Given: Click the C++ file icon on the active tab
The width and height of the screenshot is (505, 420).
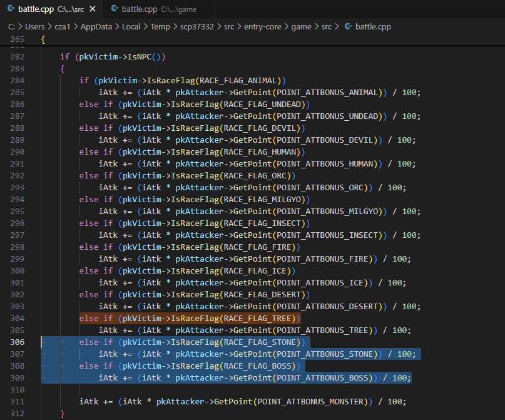Looking at the screenshot, I should pyautogui.click(x=11, y=9).
